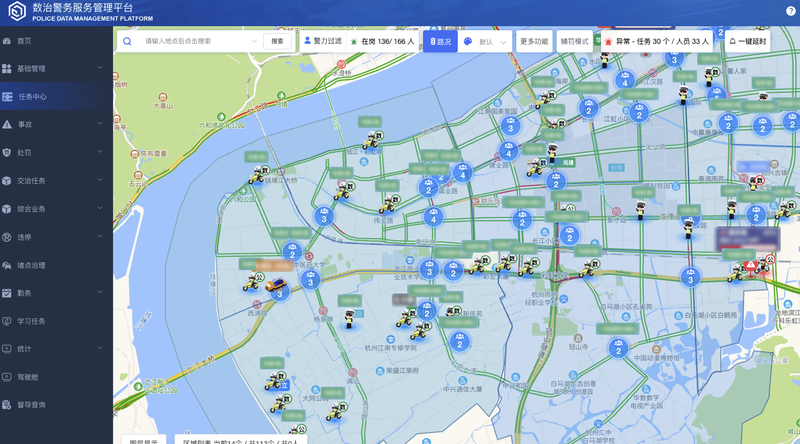Click the green officer icon beside 在岗
Image resolution: width=800 pixels, height=444 pixels.
pyautogui.click(x=354, y=42)
